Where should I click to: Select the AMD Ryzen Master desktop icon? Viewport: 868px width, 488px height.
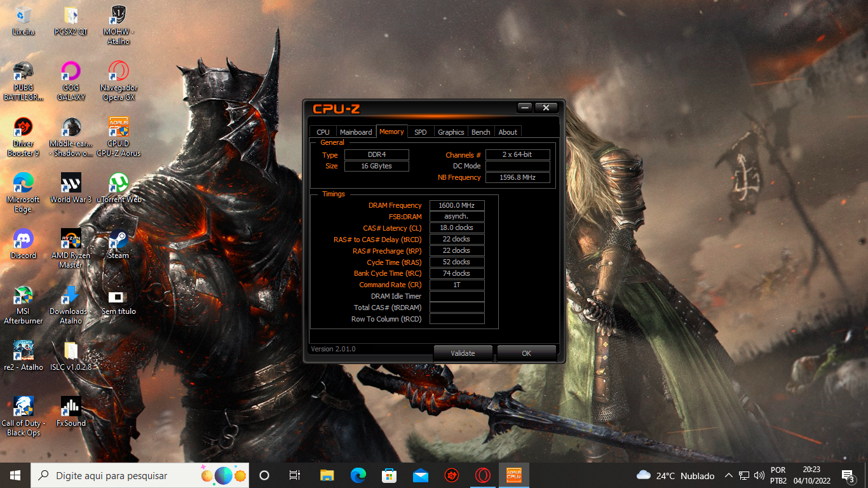(71, 250)
